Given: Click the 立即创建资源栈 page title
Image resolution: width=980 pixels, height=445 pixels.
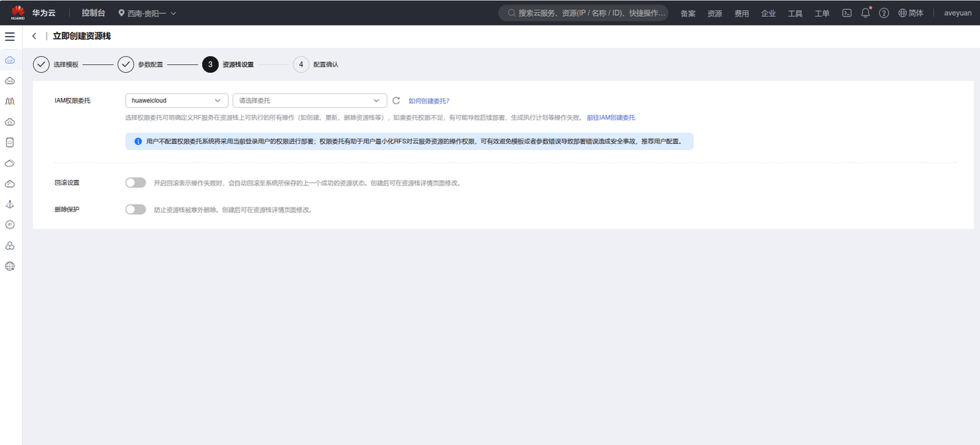Looking at the screenshot, I should pos(82,37).
